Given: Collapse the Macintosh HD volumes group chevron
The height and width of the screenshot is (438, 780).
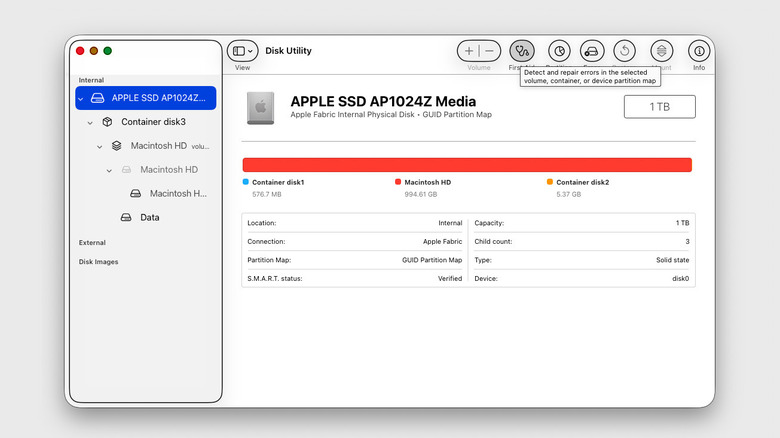Looking at the screenshot, I should click(99, 146).
